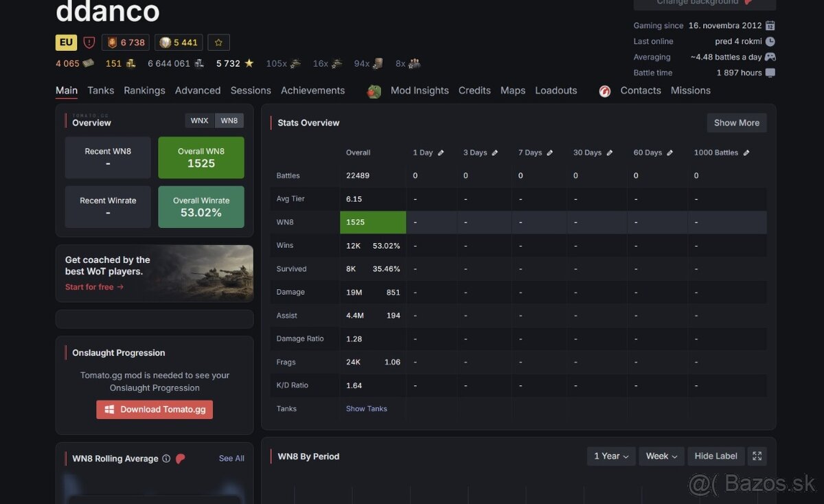Expand the WN8 By Period chart fullscreen

point(757,456)
